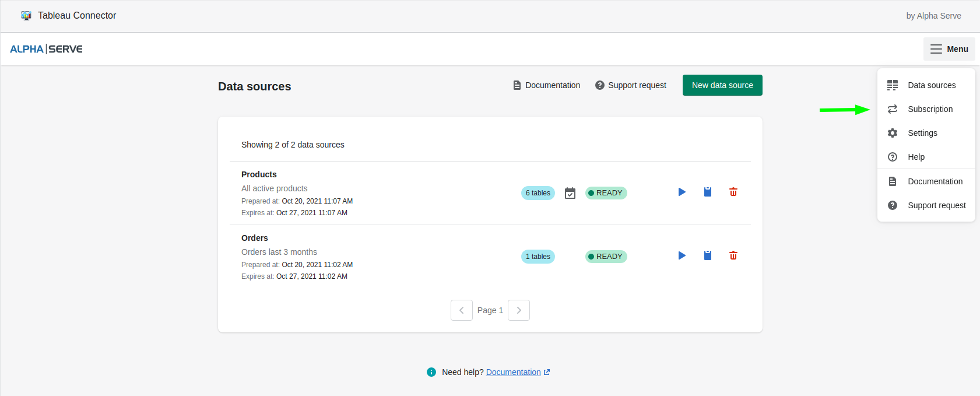Viewport: 980px width, 396px height.
Task: Copy the Products data source URL clipboard icon
Action: pos(707,192)
